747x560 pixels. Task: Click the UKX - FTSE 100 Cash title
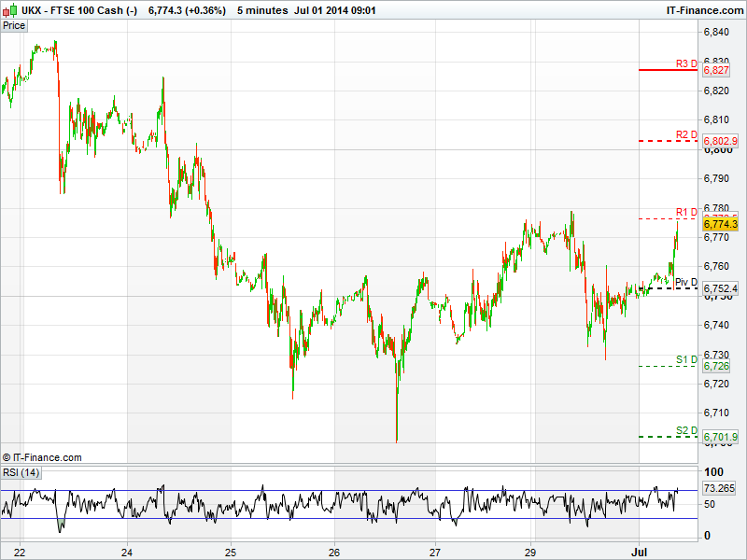coord(80,10)
